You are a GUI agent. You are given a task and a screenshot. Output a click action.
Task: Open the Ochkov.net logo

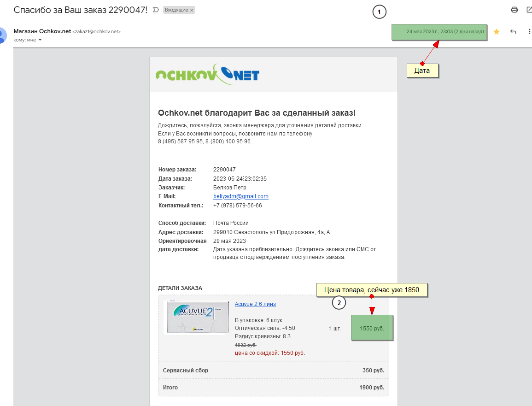pos(207,74)
